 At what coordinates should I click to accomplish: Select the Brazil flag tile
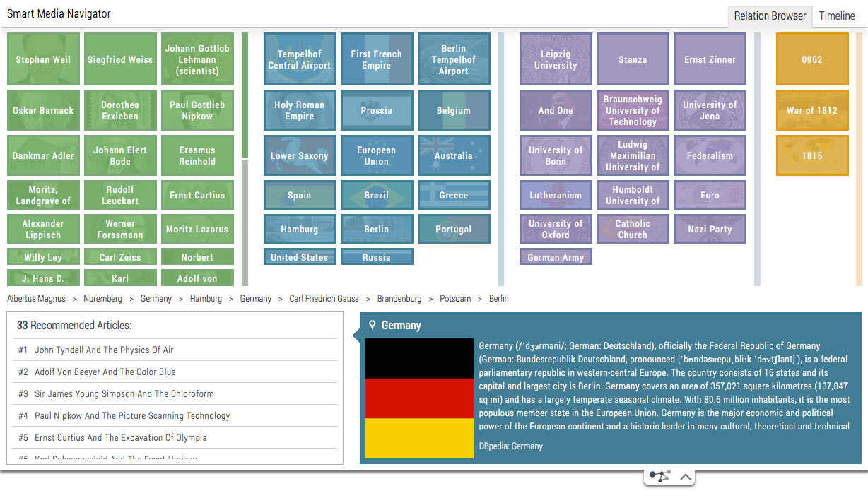pyautogui.click(x=376, y=195)
